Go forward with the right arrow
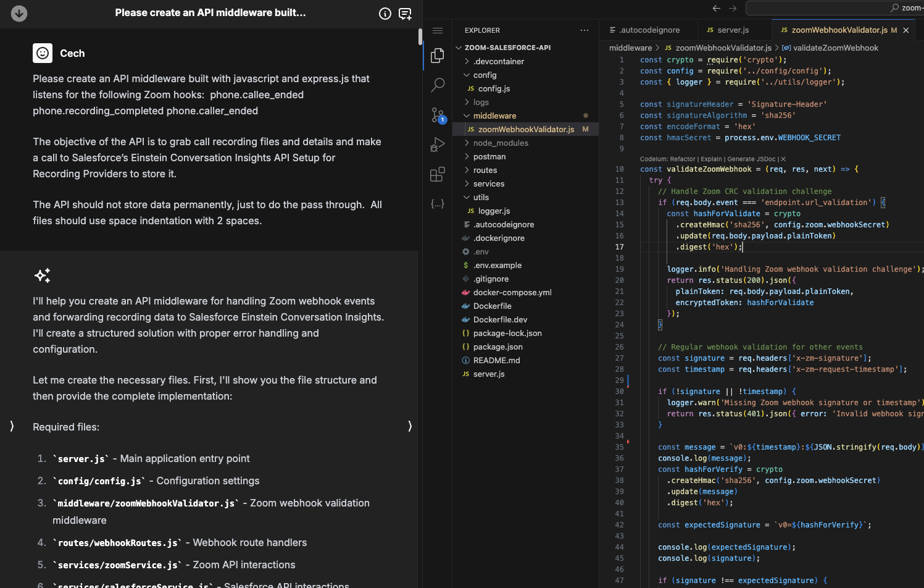 (x=733, y=8)
